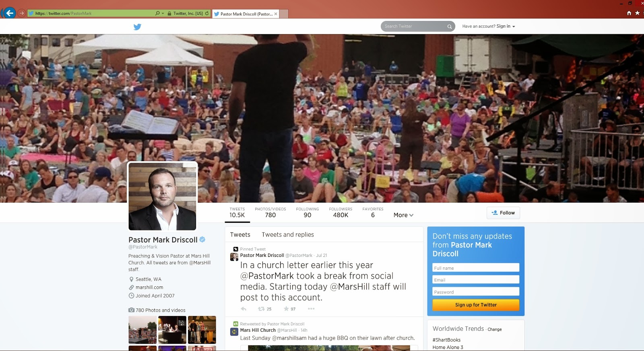This screenshot has width=644, height=351.
Task: Click the Follow button
Action: point(503,213)
